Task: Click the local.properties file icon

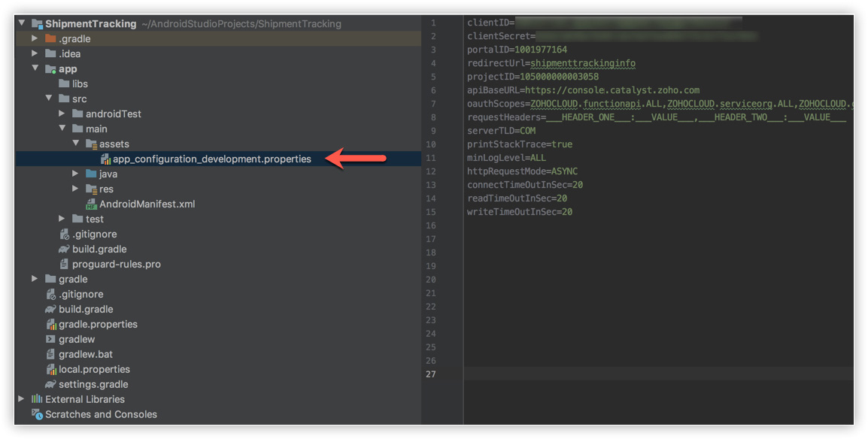Action: [x=51, y=369]
